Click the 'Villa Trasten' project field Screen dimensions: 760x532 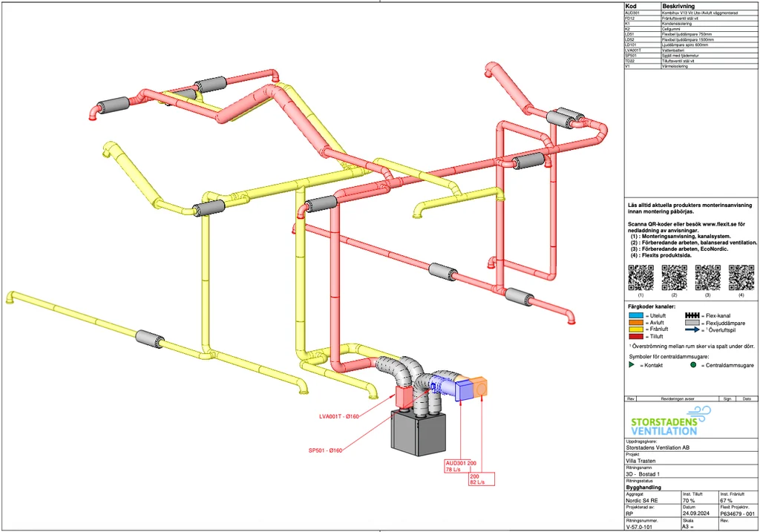[641, 462]
